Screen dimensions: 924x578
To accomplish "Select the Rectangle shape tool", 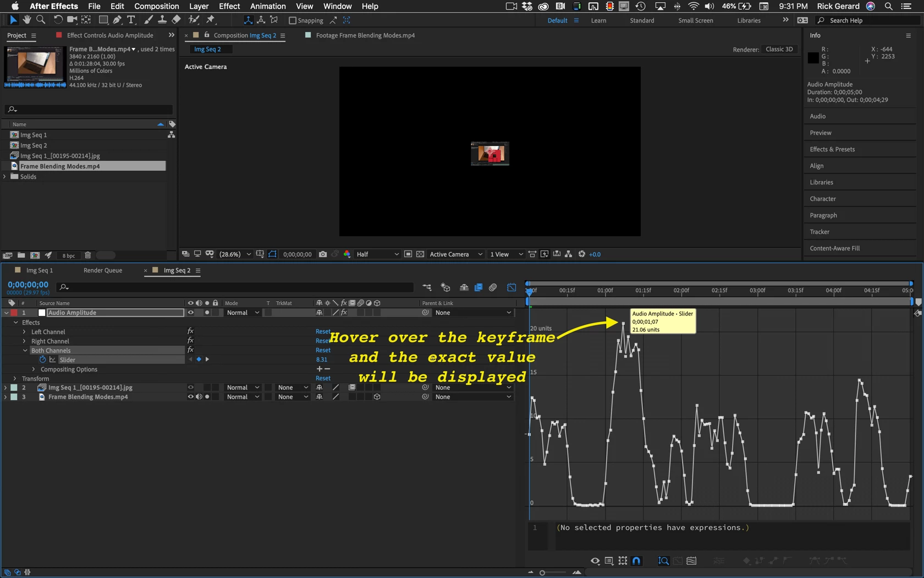I will pos(103,20).
